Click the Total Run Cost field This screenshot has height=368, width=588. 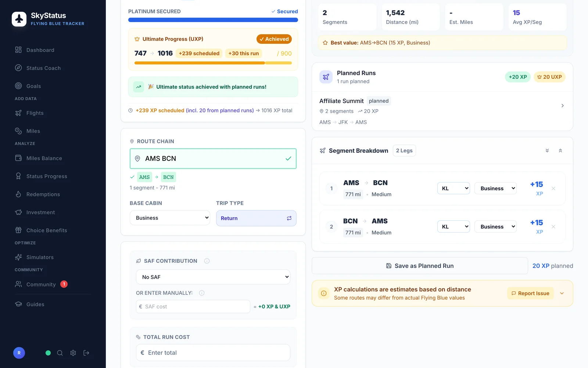(213, 353)
